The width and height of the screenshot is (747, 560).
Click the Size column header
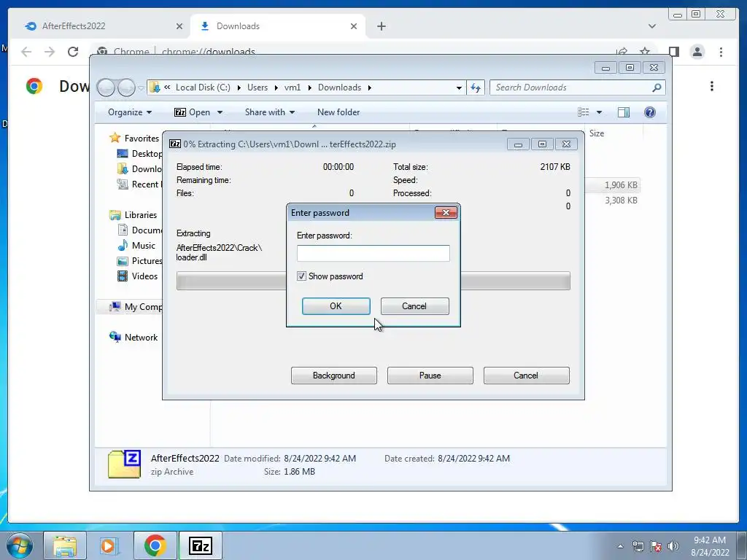pyautogui.click(x=597, y=133)
